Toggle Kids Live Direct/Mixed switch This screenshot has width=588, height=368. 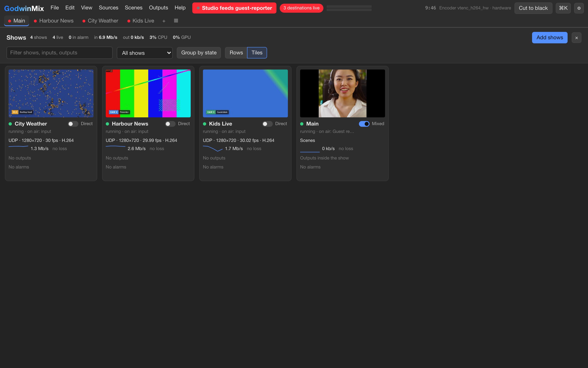267,124
